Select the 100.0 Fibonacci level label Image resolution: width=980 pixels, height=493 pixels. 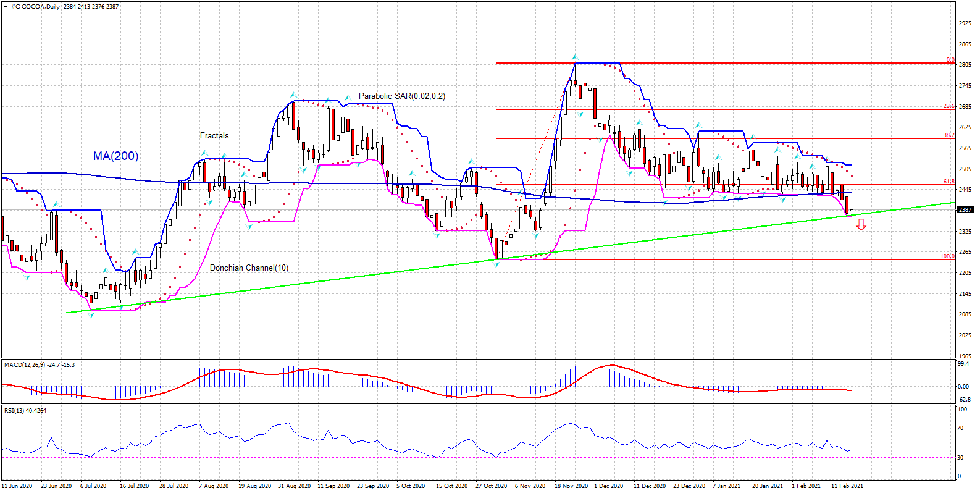(x=947, y=256)
